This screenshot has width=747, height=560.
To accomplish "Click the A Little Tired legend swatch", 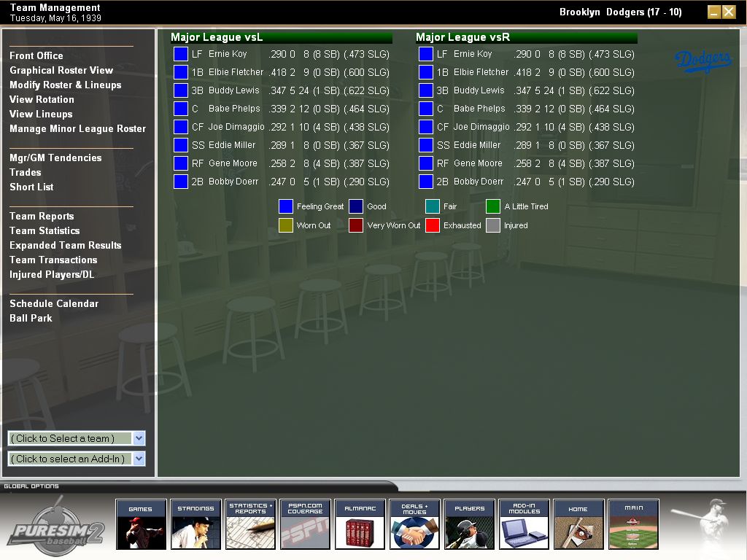I will pos(493,206).
